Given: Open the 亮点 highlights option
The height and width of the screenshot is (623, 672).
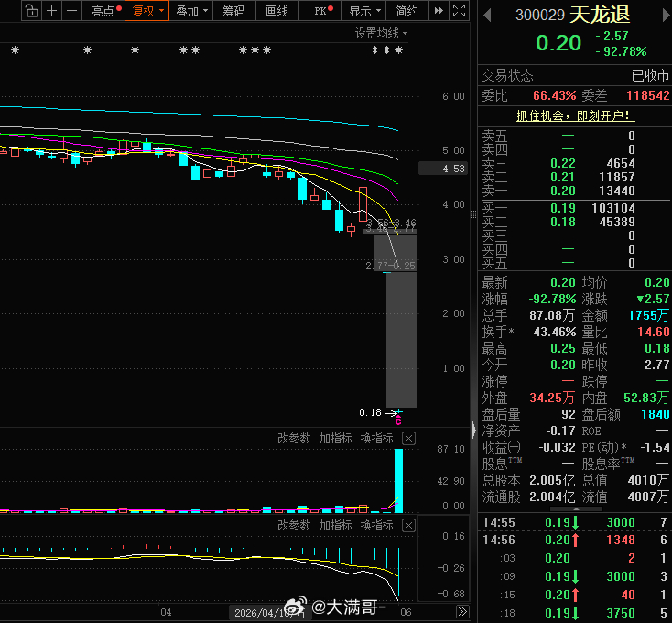Looking at the screenshot, I should pyautogui.click(x=103, y=10).
